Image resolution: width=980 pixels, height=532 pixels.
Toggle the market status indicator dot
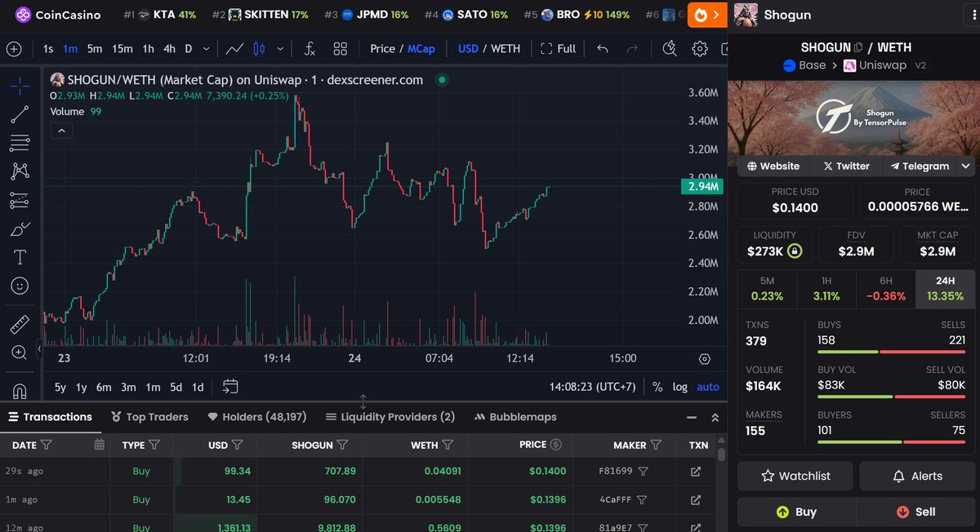tap(442, 80)
